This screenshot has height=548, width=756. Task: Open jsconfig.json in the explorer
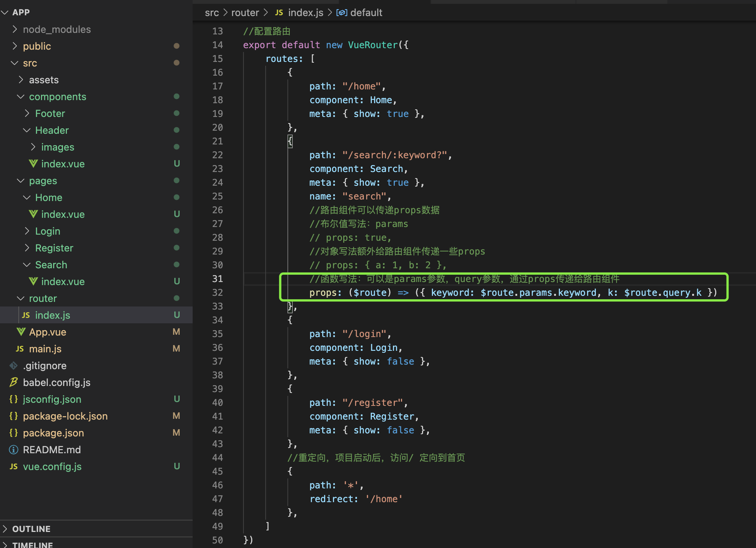(x=52, y=399)
